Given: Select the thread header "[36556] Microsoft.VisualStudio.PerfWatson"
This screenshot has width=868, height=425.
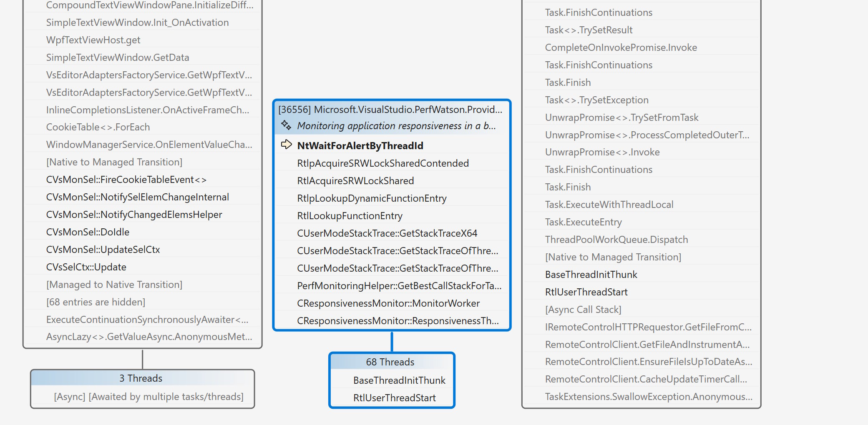Looking at the screenshot, I should [392, 110].
